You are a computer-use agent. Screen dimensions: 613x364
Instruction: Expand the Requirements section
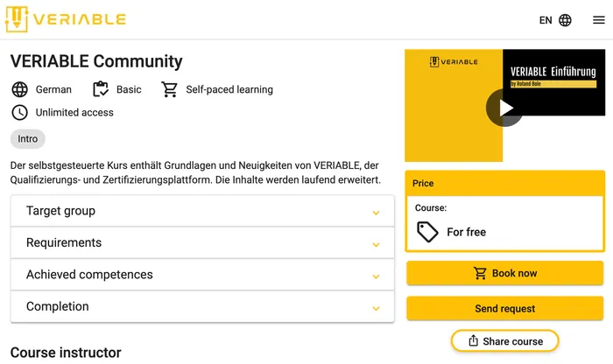(x=202, y=243)
